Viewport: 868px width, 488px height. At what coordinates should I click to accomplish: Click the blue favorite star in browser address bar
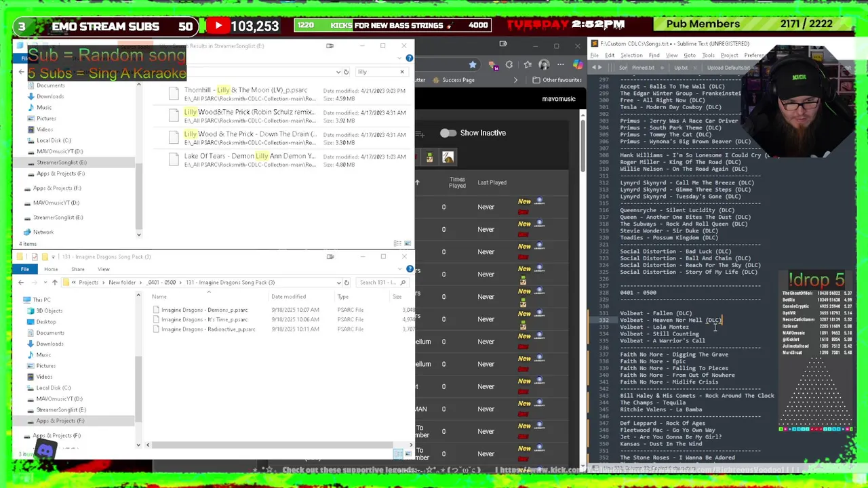(473, 65)
